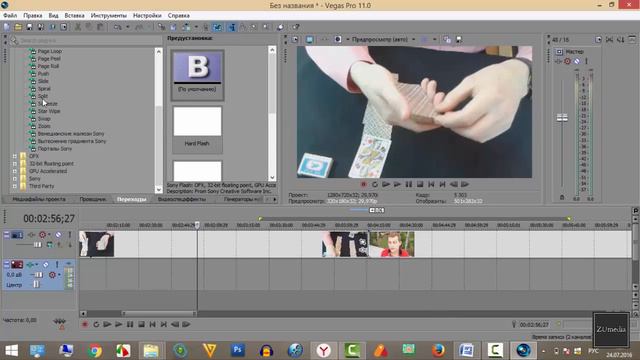640x360 pixels.
Task: Click Record under the video preview
Action: (x=363, y=184)
